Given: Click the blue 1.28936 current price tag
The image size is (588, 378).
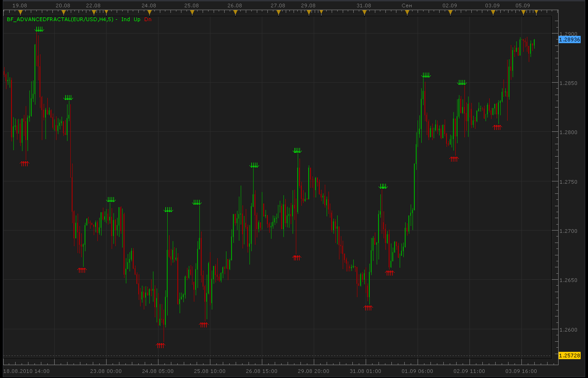Looking at the screenshot, I should click(x=570, y=39).
